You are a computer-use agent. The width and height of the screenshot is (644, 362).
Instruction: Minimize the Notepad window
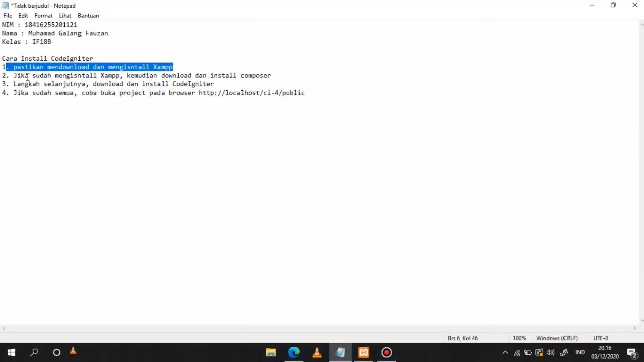[x=592, y=5]
